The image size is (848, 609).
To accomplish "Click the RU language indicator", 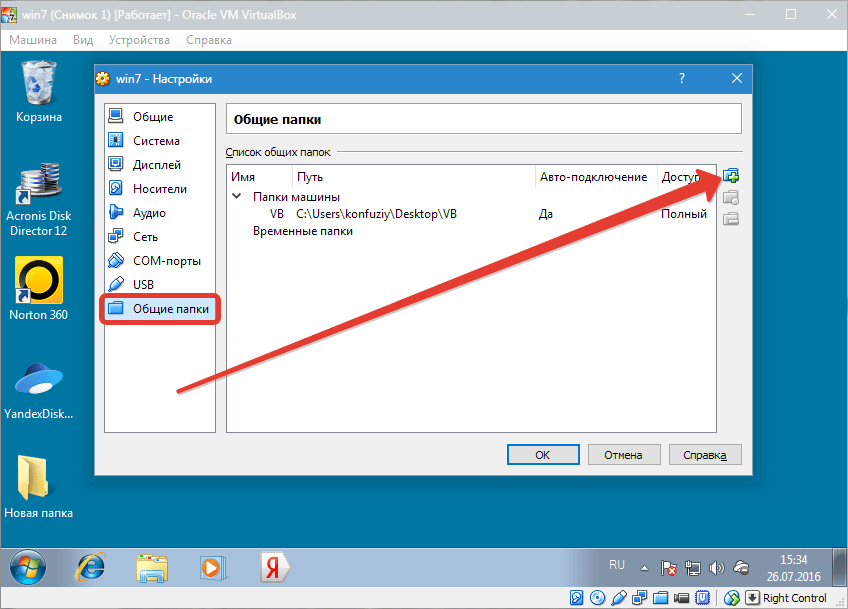I will tap(617, 565).
